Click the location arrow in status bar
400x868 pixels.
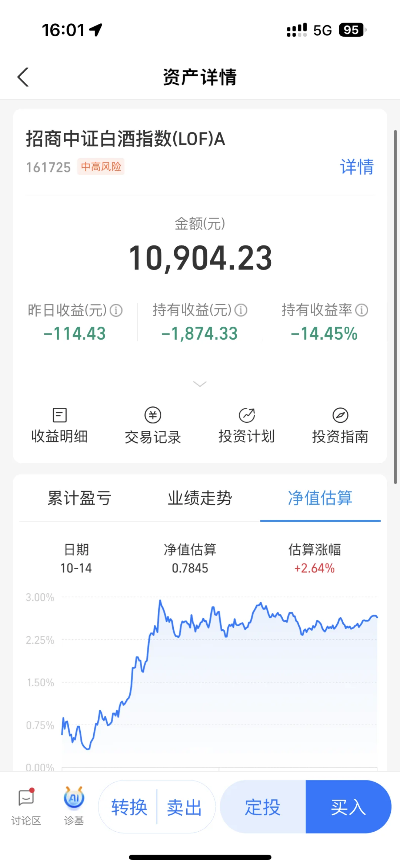coord(96,30)
